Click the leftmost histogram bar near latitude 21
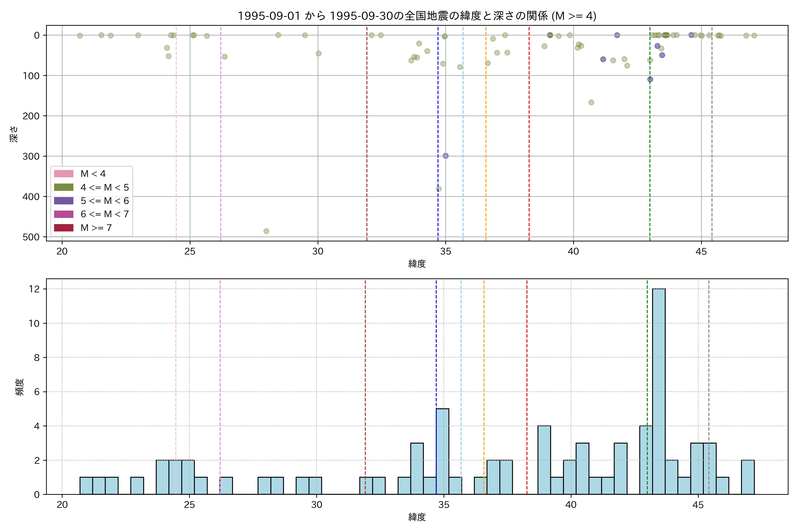Screen dimensions: 798x532 click(x=86, y=485)
